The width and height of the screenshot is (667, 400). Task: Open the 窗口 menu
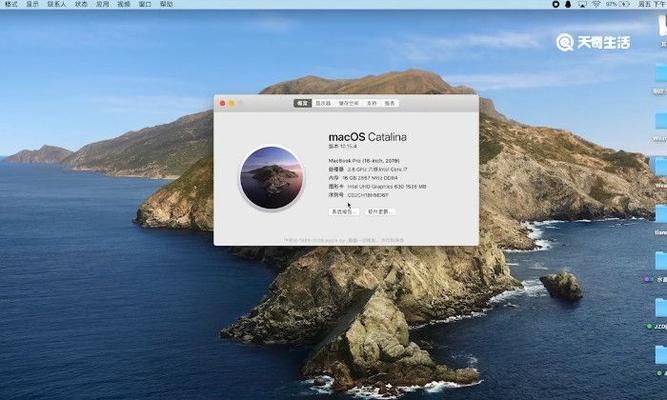[145, 4]
